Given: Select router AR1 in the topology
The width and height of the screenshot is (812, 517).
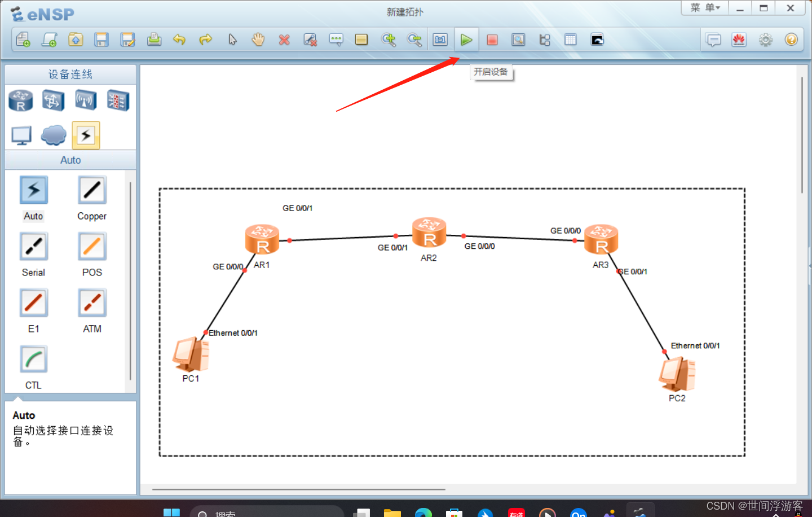Looking at the screenshot, I should 262,239.
